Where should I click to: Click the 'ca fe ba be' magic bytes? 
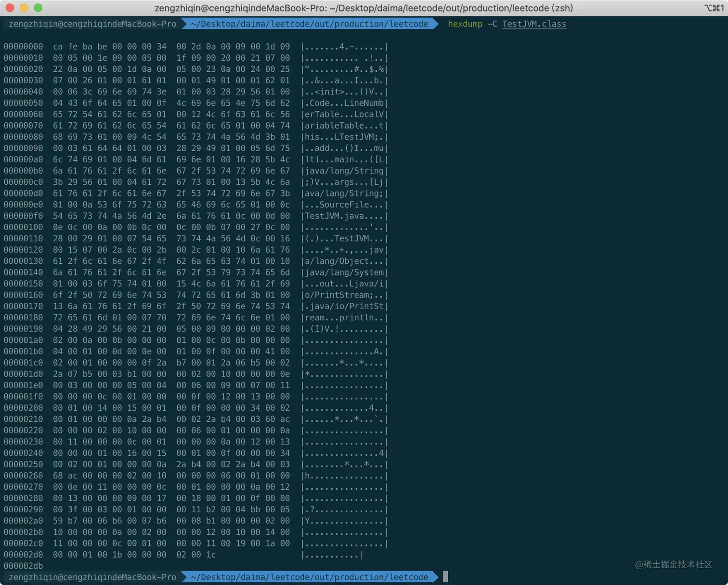(x=80, y=47)
